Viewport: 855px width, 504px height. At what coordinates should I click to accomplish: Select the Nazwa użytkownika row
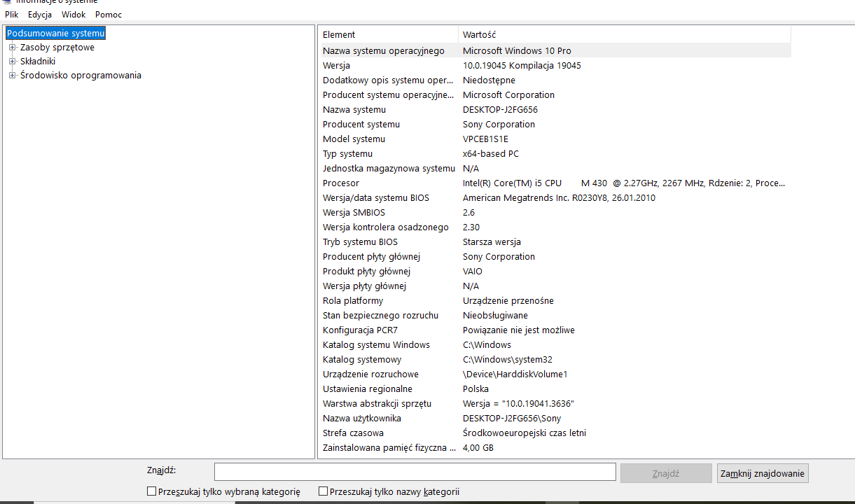point(555,418)
